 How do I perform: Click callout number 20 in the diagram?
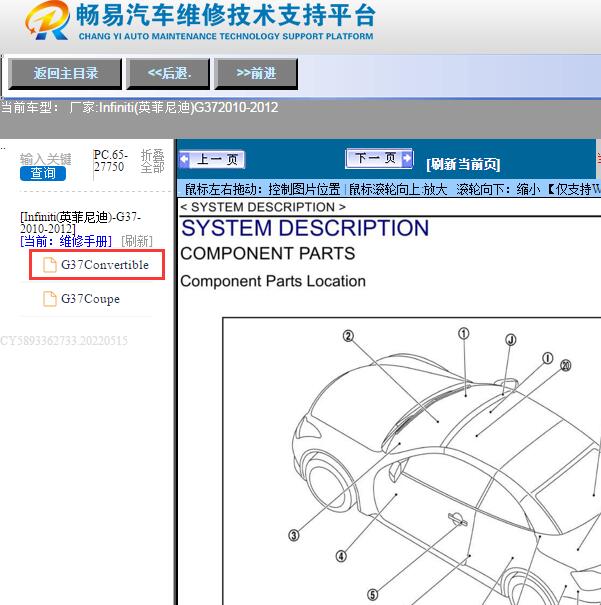point(566,365)
